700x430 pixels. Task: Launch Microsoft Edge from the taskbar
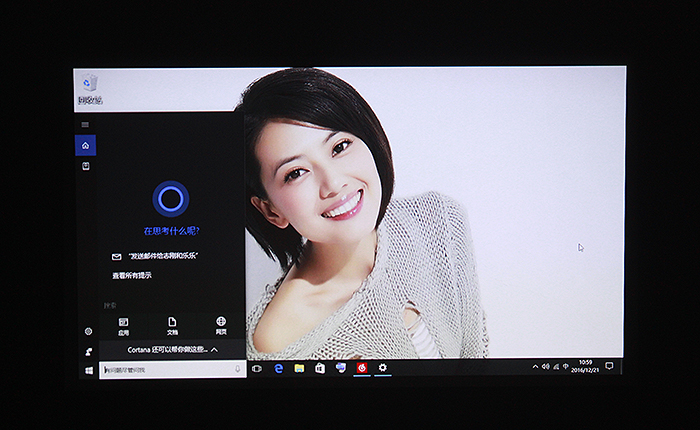click(x=279, y=368)
